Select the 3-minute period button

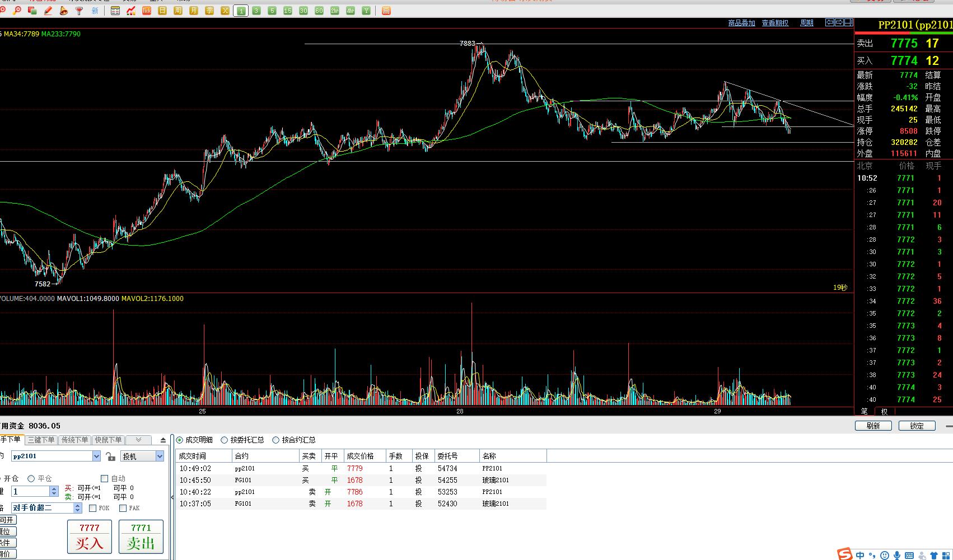point(256,11)
